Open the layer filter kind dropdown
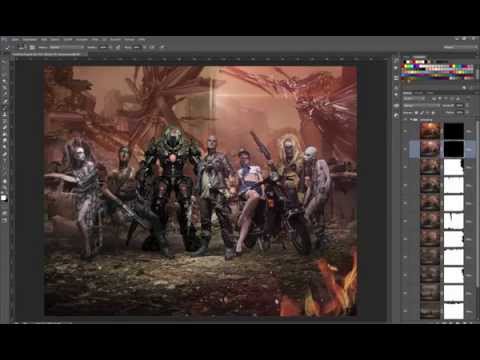 [414, 99]
